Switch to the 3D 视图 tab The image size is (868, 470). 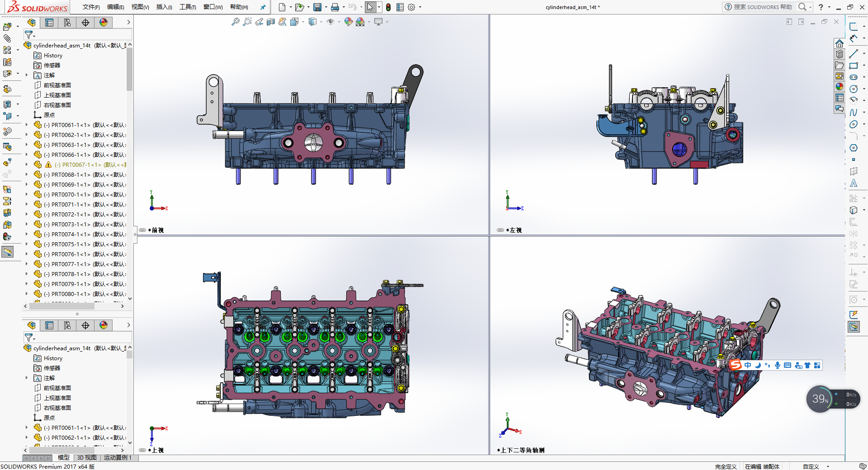tap(87, 458)
